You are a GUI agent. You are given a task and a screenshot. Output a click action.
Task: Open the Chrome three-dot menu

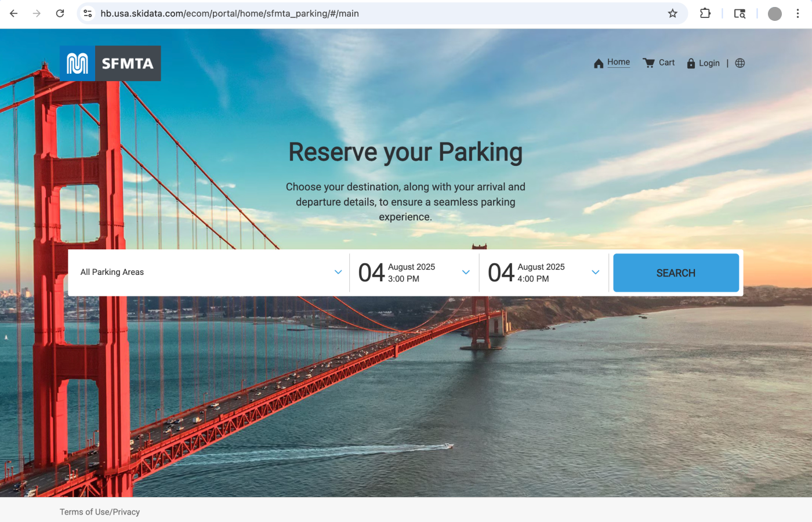[797, 13]
